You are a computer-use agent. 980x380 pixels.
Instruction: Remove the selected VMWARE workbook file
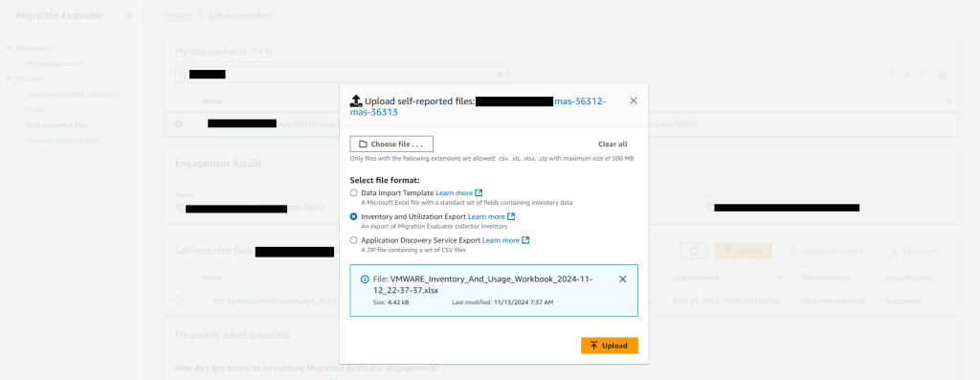pos(622,279)
